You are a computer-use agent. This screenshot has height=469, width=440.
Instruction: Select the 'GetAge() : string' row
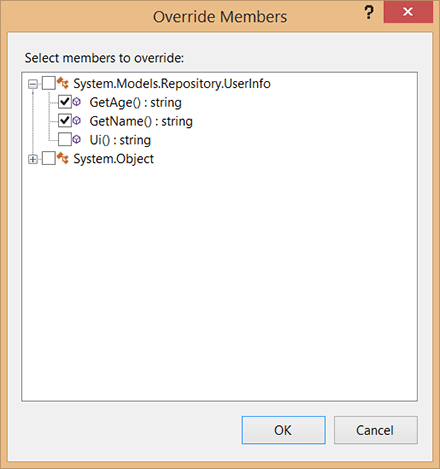(135, 102)
